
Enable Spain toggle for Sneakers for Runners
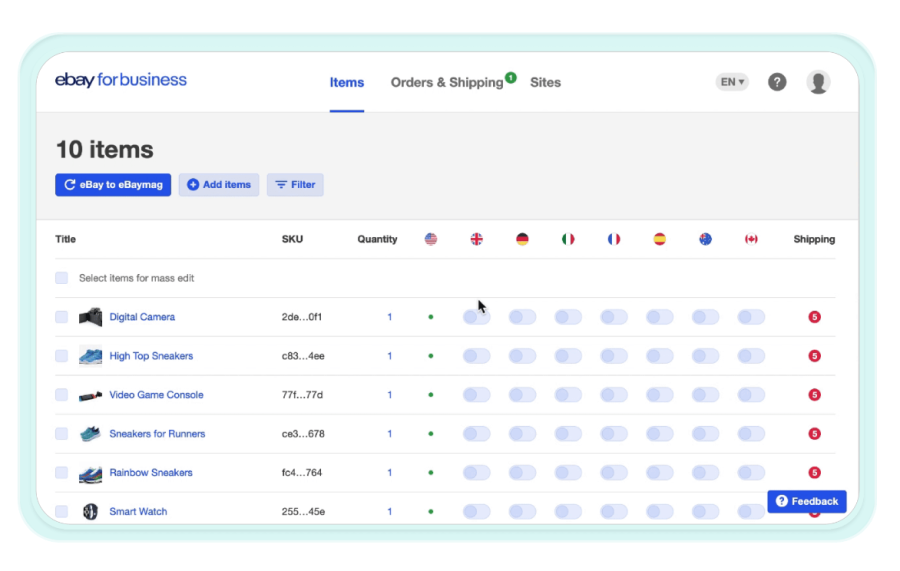[660, 434]
